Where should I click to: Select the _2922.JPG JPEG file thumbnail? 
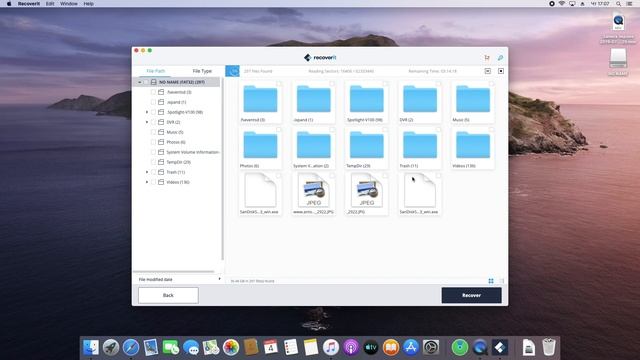click(367, 194)
